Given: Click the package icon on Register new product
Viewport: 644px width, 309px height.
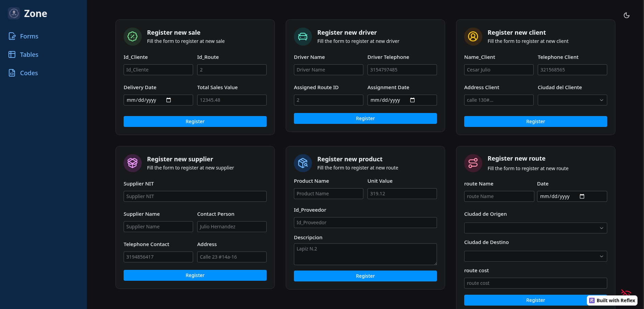Looking at the screenshot, I should tap(303, 163).
